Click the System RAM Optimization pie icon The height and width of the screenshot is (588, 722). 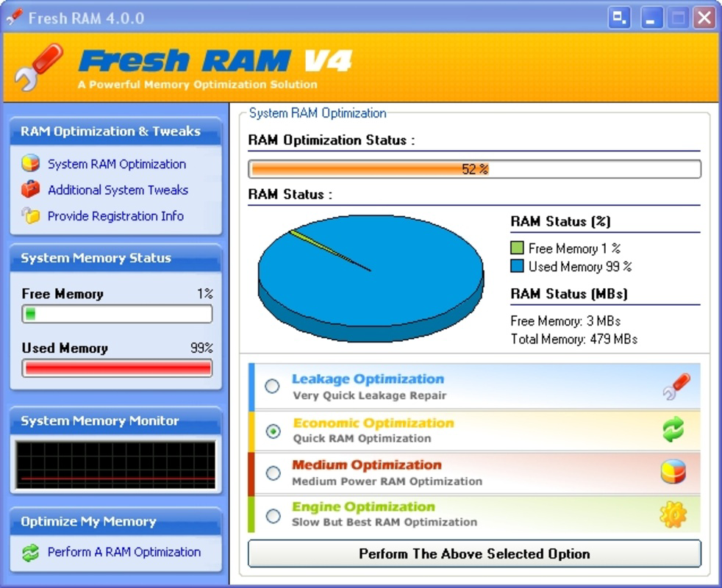click(30, 163)
